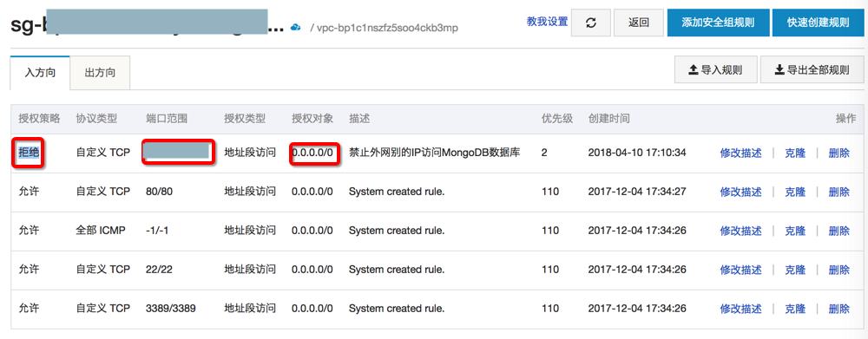868x339 pixels.
Task: Click 删除 for MongoDB deny rule
Action: pyautogui.click(x=838, y=153)
